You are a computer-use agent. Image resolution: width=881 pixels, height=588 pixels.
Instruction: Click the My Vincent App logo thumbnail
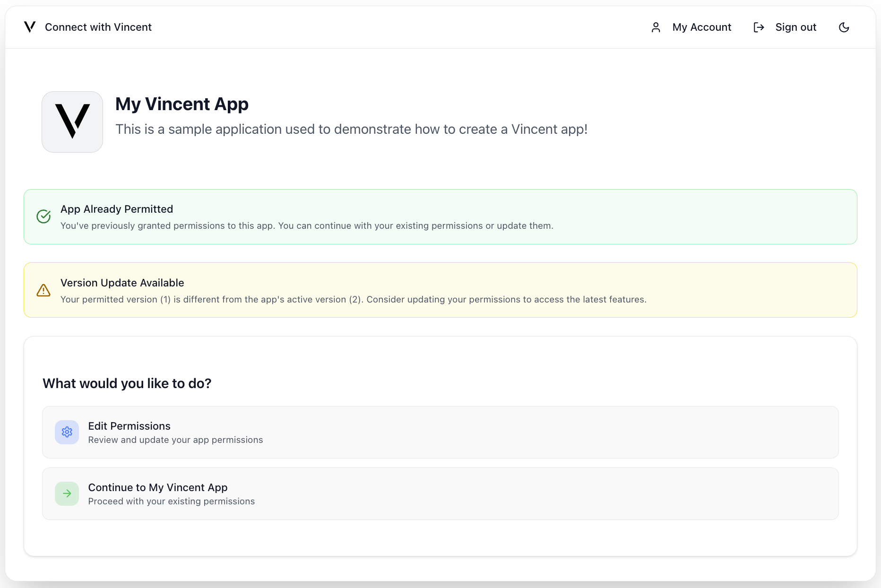tap(72, 122)
